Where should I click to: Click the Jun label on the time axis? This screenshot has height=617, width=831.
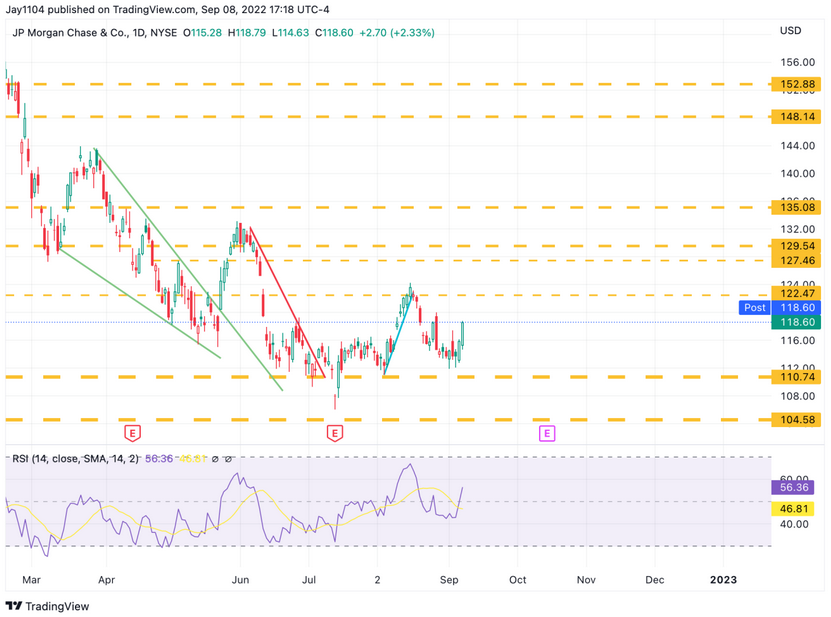tap(240, 580)
